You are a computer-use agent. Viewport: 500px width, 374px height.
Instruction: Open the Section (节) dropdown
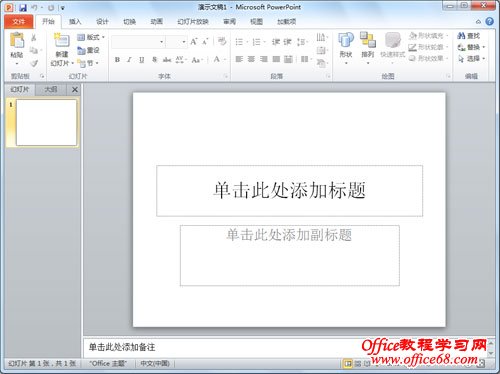pyautogui.click(x=88, y=63)
